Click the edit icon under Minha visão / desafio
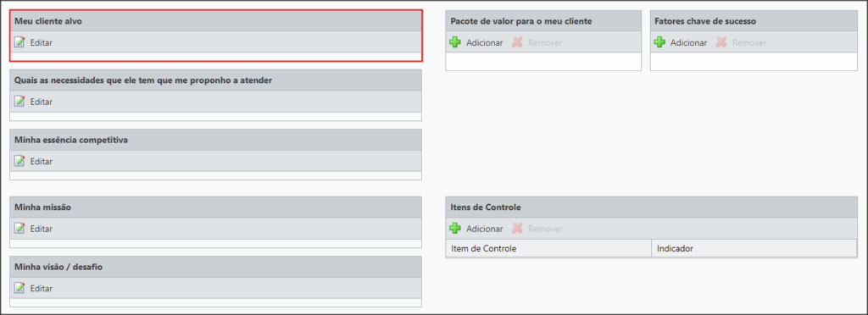The width and height of the screenshot is (868, 315). pyautogui.click(x=19, y=288)
